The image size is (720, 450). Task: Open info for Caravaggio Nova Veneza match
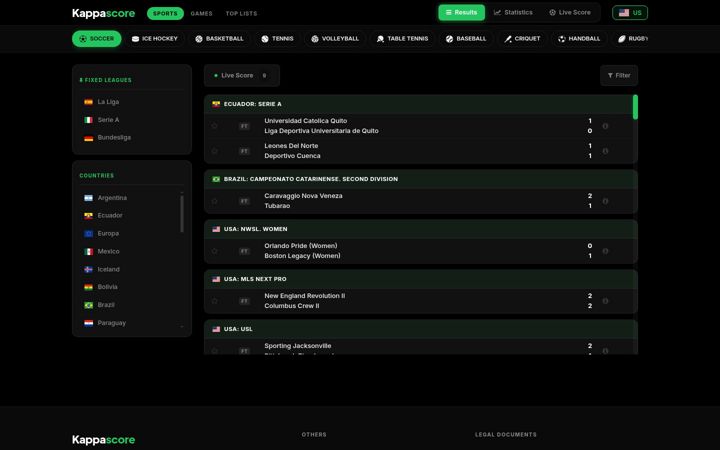[605, 201]
